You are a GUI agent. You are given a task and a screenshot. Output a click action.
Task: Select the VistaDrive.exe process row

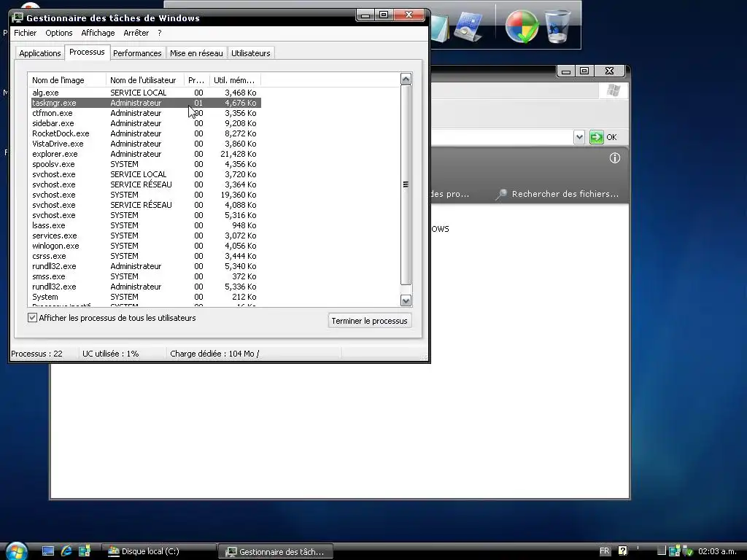coord(145,144)
